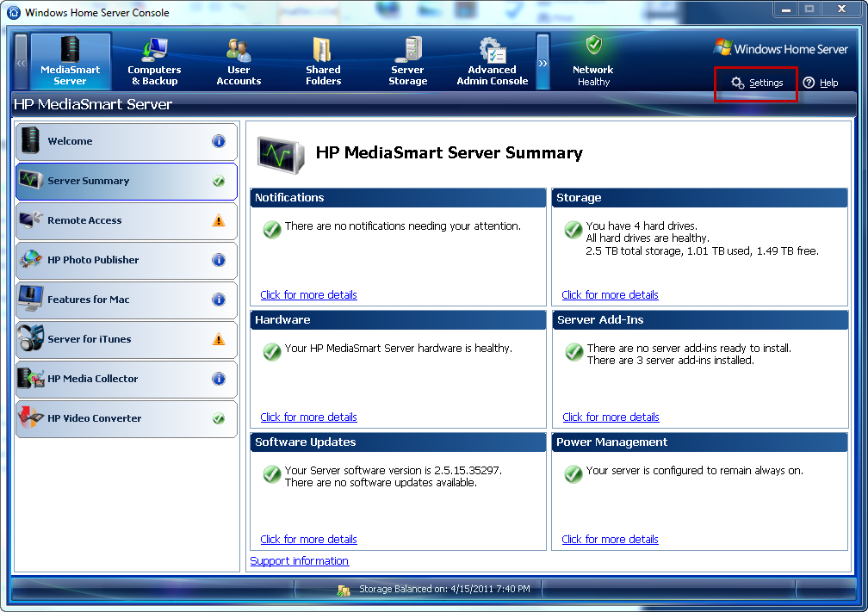Open the User Accounts tab
The height and width of the screenshot is (612, 868).
tap(239, 61)
